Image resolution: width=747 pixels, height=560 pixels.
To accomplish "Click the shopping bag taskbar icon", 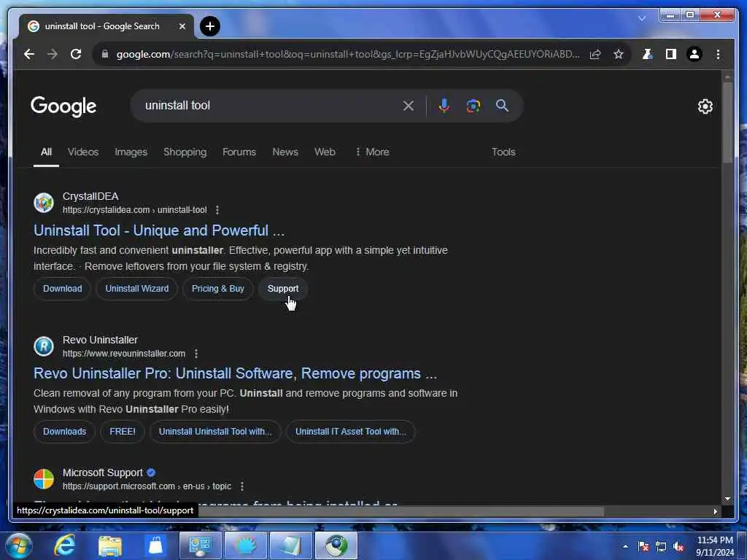I will tap(155, 545).
